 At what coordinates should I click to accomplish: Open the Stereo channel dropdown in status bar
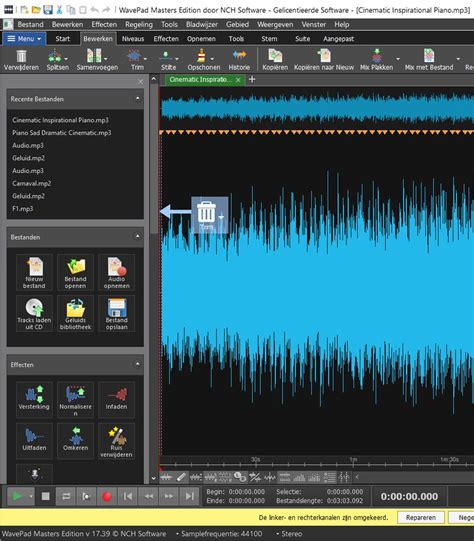point(289,534)
